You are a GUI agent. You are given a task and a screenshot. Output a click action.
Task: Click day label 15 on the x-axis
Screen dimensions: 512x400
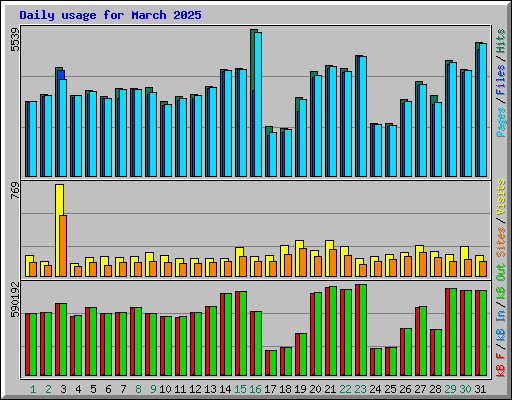pyautogui.click(x=240, y=389)
